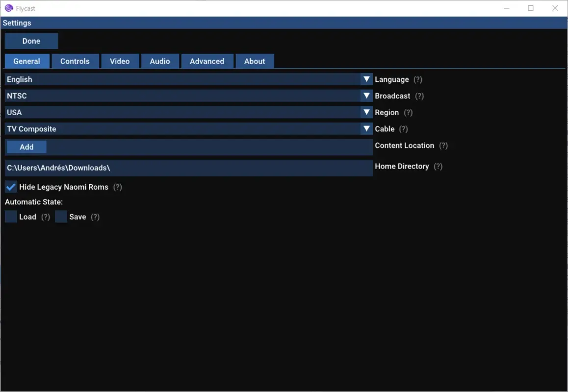Click the Broadcast help question mark icon
This screenshot has width=568, height=392.
419,96
